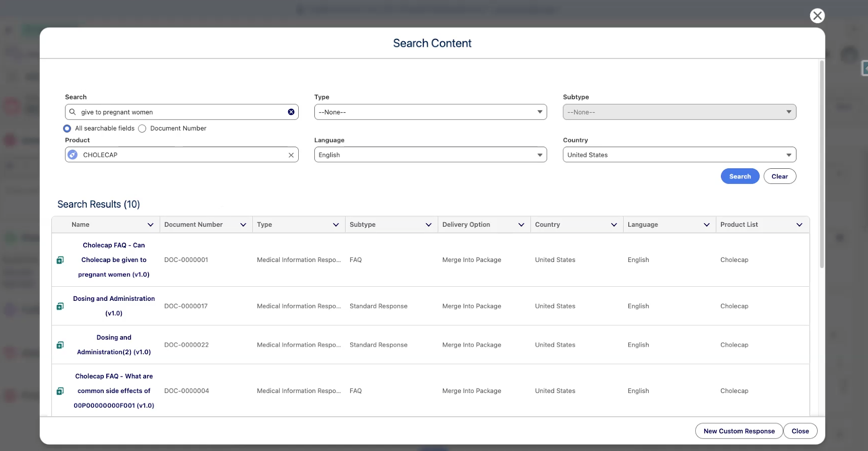Screen dimensions: 868x451
Task: Remove the CHOLECAP product selection
Action: [291, 155]
